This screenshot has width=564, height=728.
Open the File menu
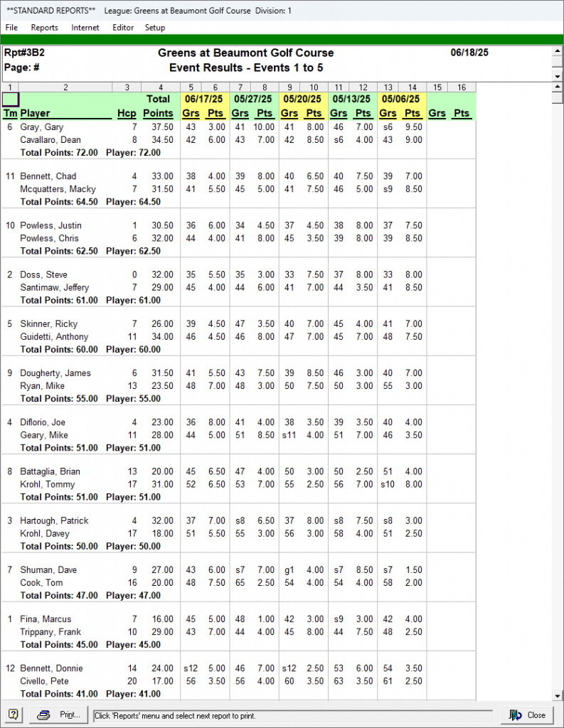click(11, 28)
